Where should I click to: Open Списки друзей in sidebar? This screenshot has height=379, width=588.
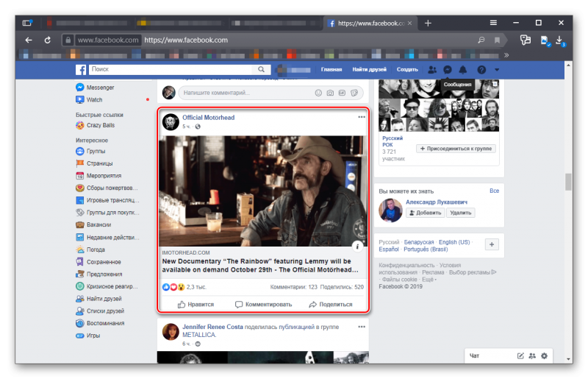coord(100,311)
